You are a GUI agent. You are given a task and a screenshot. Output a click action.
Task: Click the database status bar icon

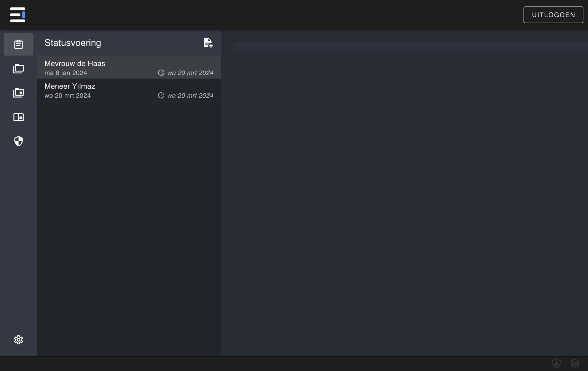(x=575, y=363)
